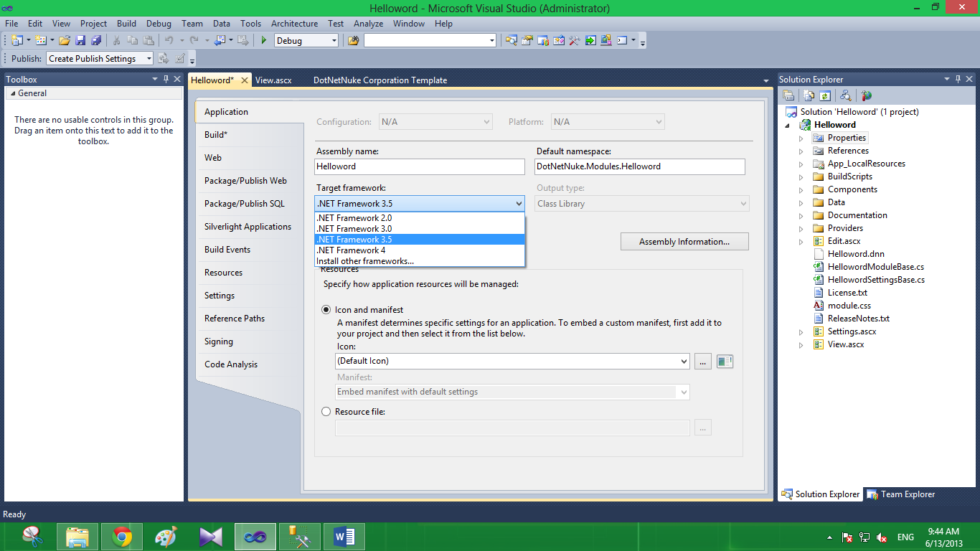Viewport: 980px width, 551px height.
Task: Click the View Class Diagram icon
Action: tap(846, 95)
